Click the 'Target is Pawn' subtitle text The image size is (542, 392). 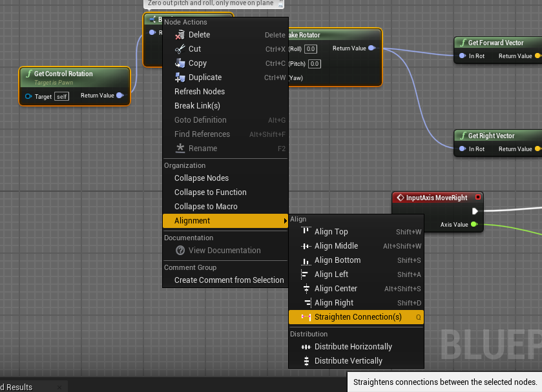pyautogui.click(x=54, y=83)
